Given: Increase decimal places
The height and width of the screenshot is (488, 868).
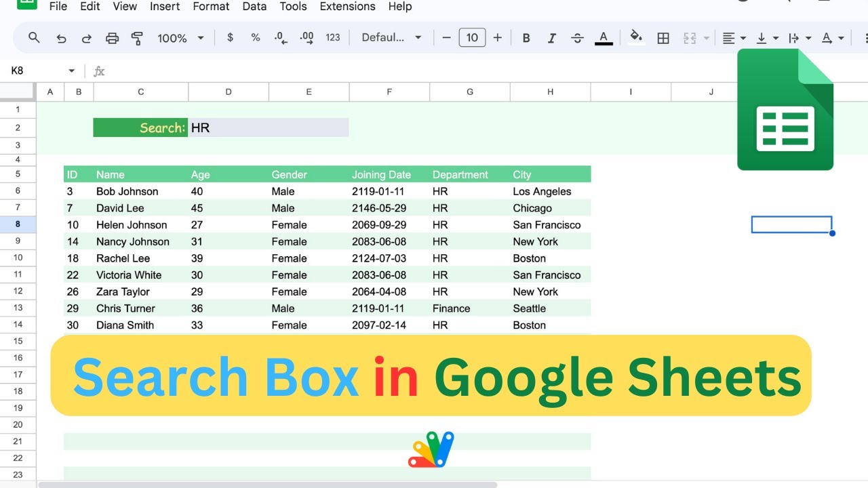Looking at the screenshot, I should point(307,38).
